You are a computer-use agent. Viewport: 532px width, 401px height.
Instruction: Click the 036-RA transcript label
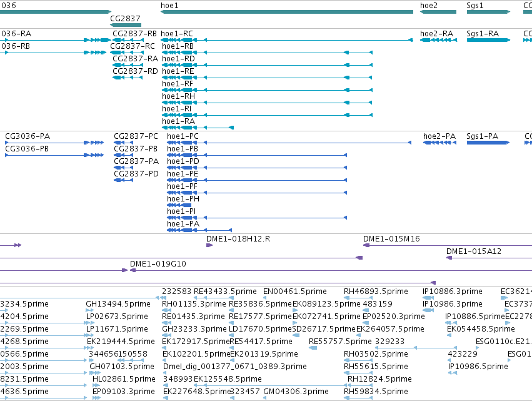tap(16, 34)
